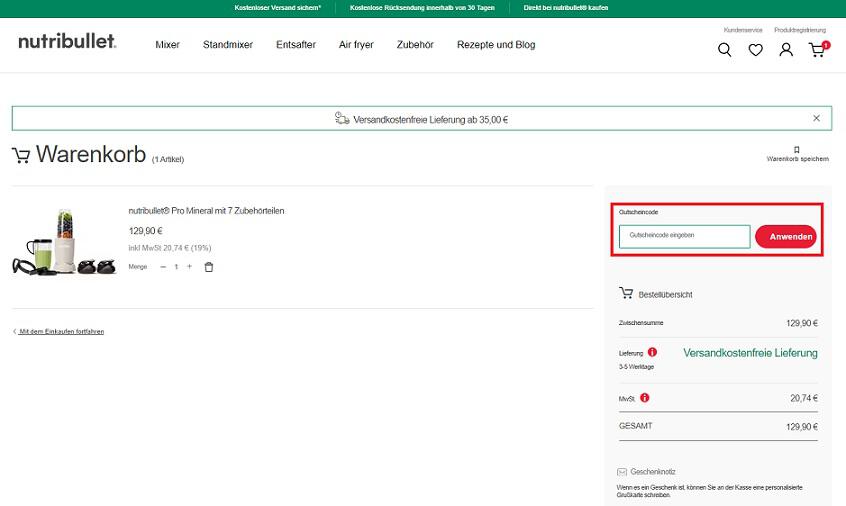Click the Zwischensumme label
The height and width of the screenshot is (506, 846).
coord(641,323)
